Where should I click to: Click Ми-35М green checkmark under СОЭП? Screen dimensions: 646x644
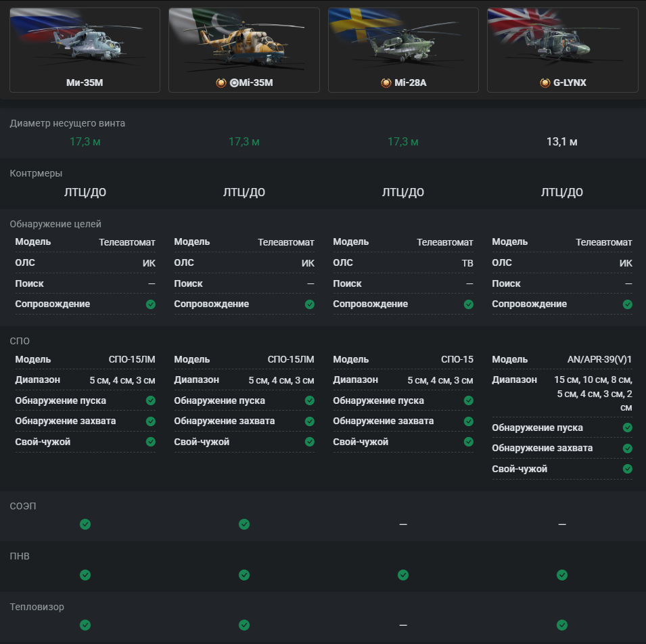pyautogui.click(x=85, y=524)
